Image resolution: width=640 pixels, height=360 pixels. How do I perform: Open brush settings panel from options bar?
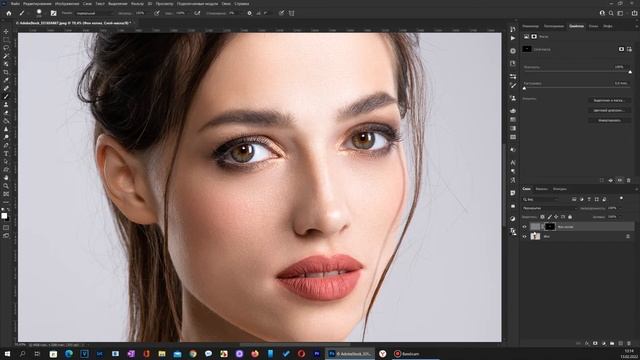click(x=53, y=13)
